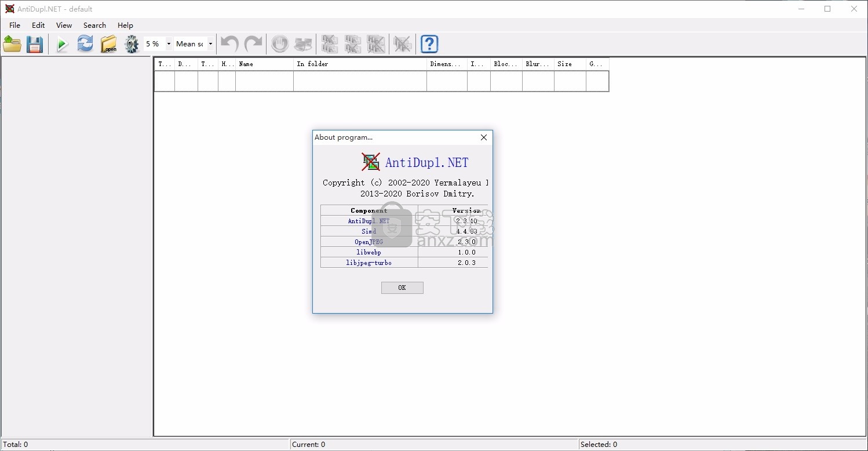Click the 'Copyright (c) 2002-2020' line
The height and width of the screenshot is (451, 868).
click(405, 183)
